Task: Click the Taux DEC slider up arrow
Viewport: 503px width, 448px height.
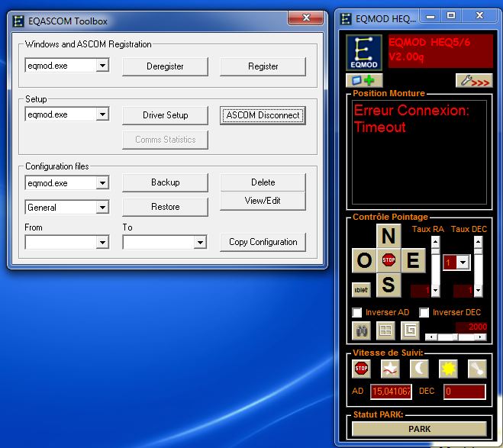Action: tap(478, 241)
